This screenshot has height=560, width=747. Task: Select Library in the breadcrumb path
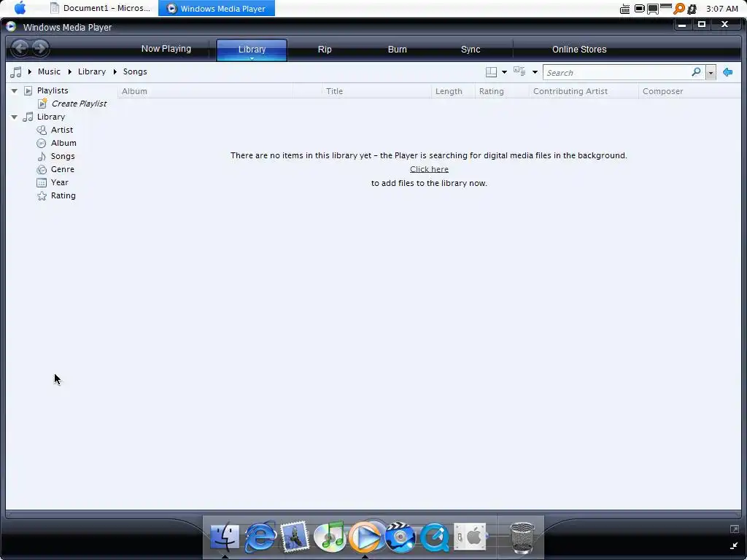click(x=91, y=71)
